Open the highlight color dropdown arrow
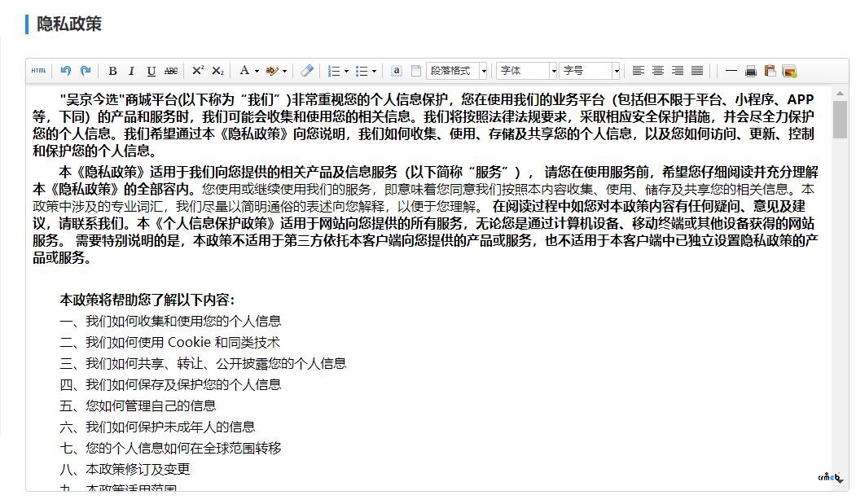The width and height of the screenshot is (856, 504). point(284,71)
